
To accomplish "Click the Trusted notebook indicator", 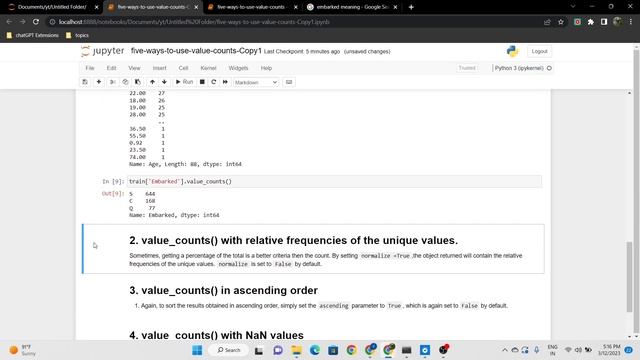I will point(467,68).
